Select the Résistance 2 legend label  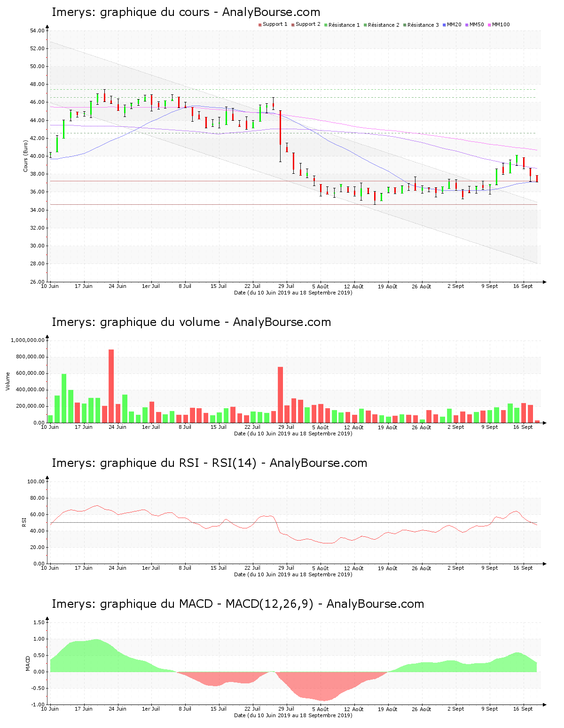pyautogui.click(x=384, y=25)
